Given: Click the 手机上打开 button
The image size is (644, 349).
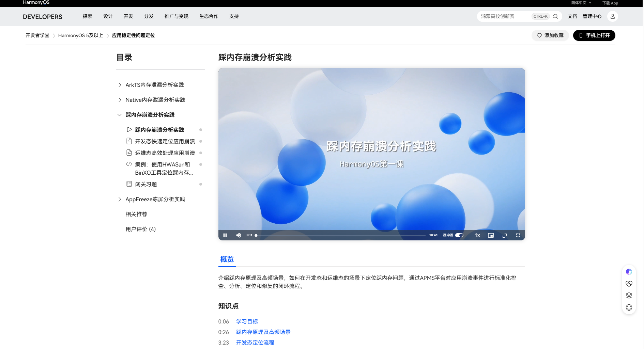Looking at the screenshot, I should point(594,35).
